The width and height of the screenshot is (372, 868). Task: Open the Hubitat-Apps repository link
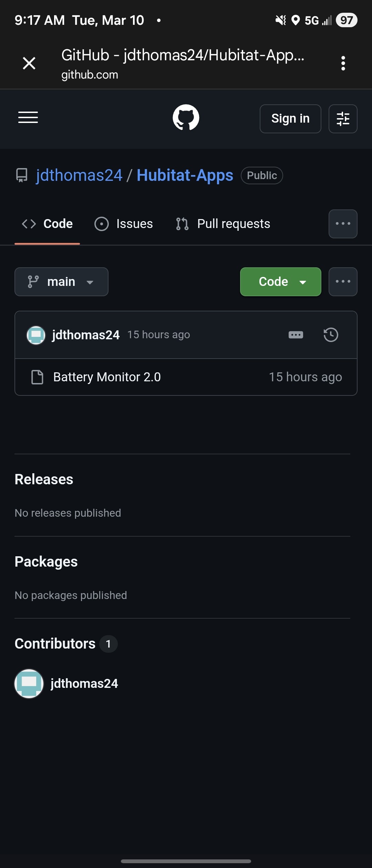(185, 175)
